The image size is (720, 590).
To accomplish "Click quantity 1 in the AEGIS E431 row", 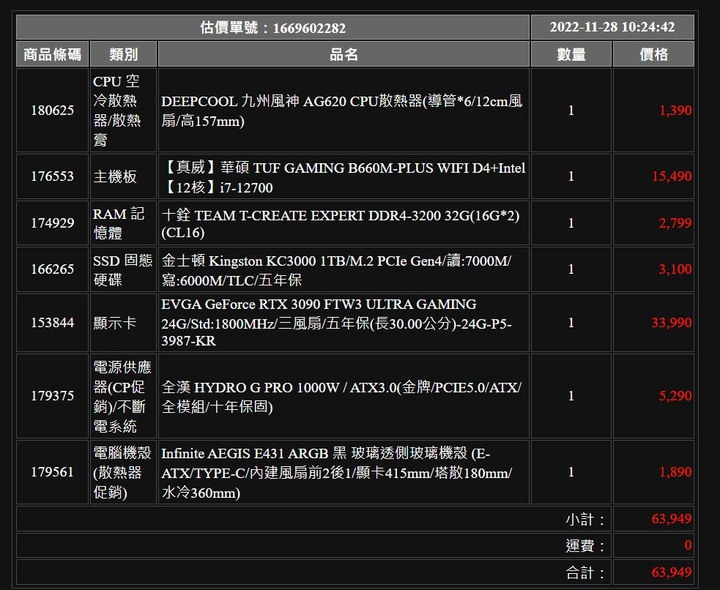I will [x=571, y=472].
